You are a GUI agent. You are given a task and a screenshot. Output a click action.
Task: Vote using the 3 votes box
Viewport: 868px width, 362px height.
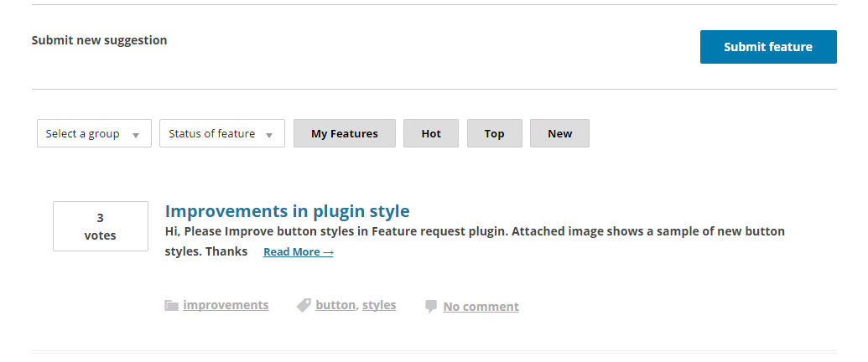pos(101,226)
